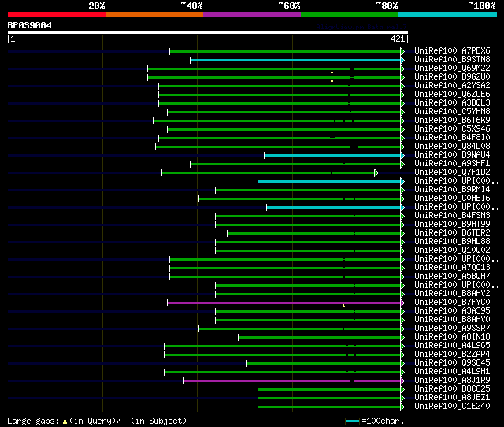Screen dimensions: 504x427
Task: Choose the UniRef100_A3BQL3 hit
Action: [x=452, y=103]
